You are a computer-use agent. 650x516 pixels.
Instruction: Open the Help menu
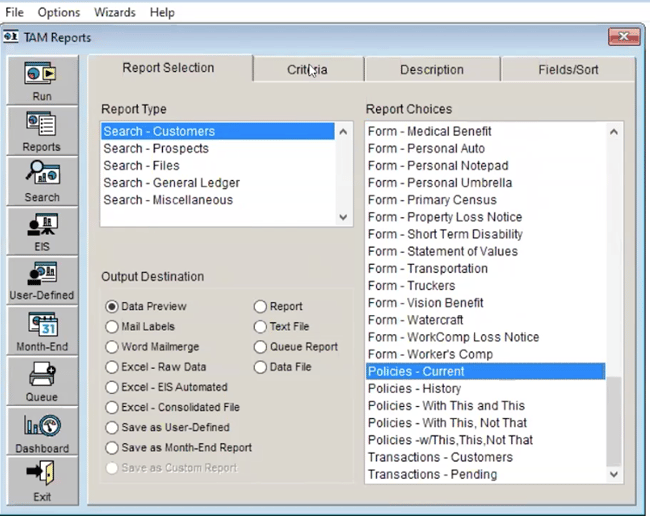coord(162,12)
